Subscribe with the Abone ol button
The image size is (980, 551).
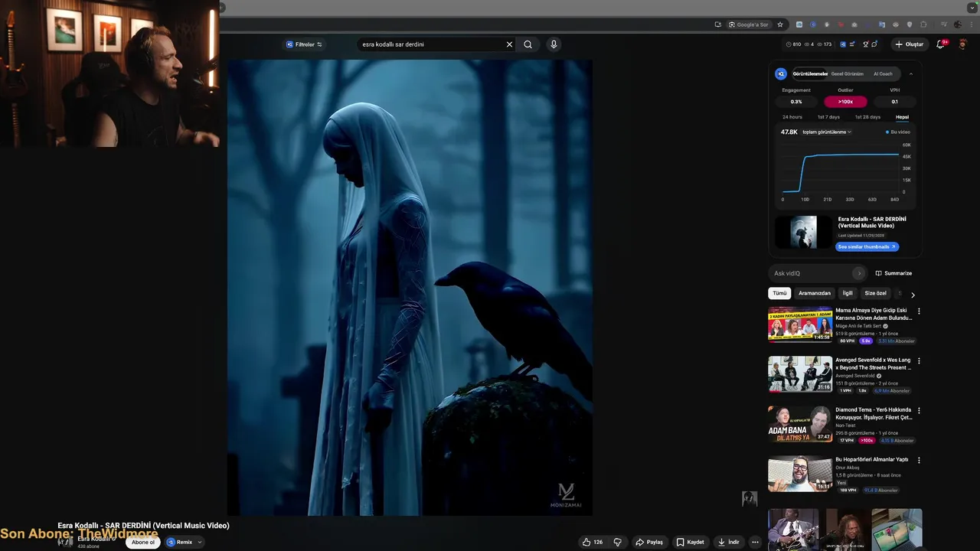[143, 542]
